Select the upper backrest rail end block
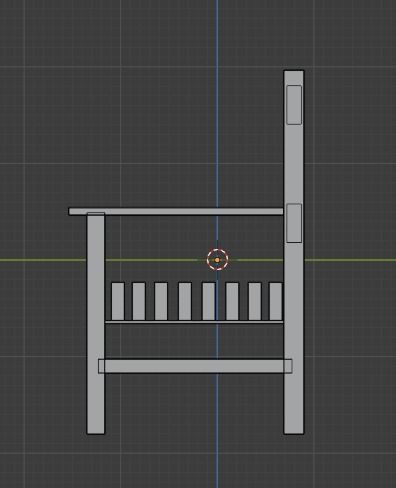This screenshot has height=488, width=396. (294, 105)
